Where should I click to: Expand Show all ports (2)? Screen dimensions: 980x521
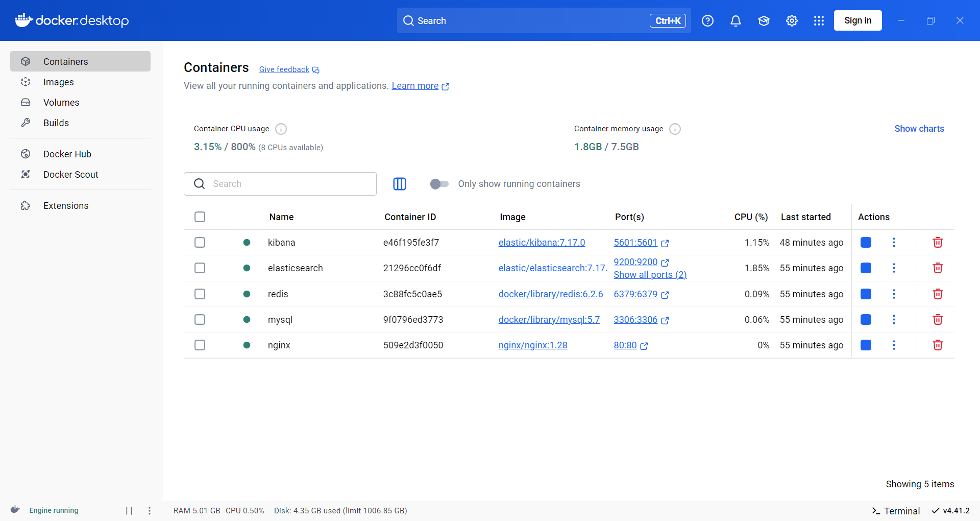click(x=650, y=275)
